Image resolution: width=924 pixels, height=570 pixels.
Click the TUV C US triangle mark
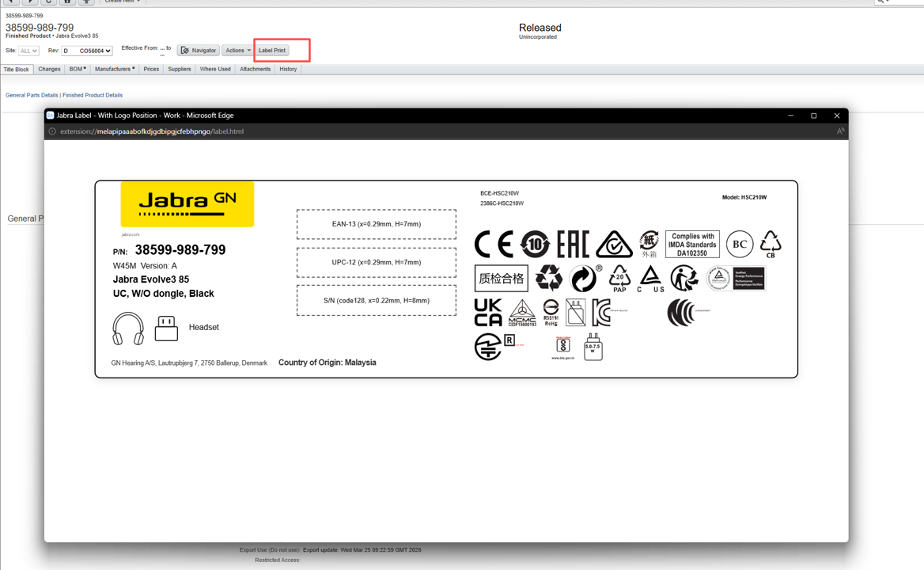(x=650, y=278)
